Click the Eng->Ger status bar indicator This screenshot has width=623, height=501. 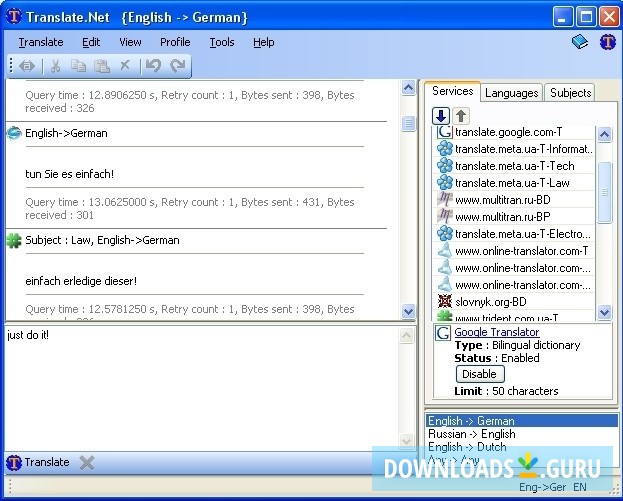(542, 487)
